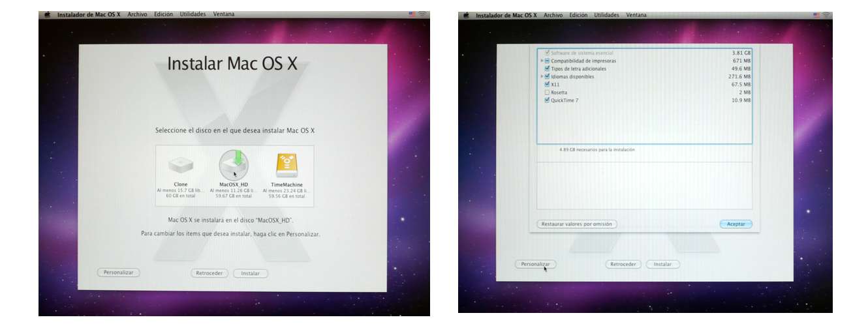Image resolution: width=868 pixels, height=326 pixels.
Task: Click Retroceder on disk selection screen
Action: [x=209, y=273]
